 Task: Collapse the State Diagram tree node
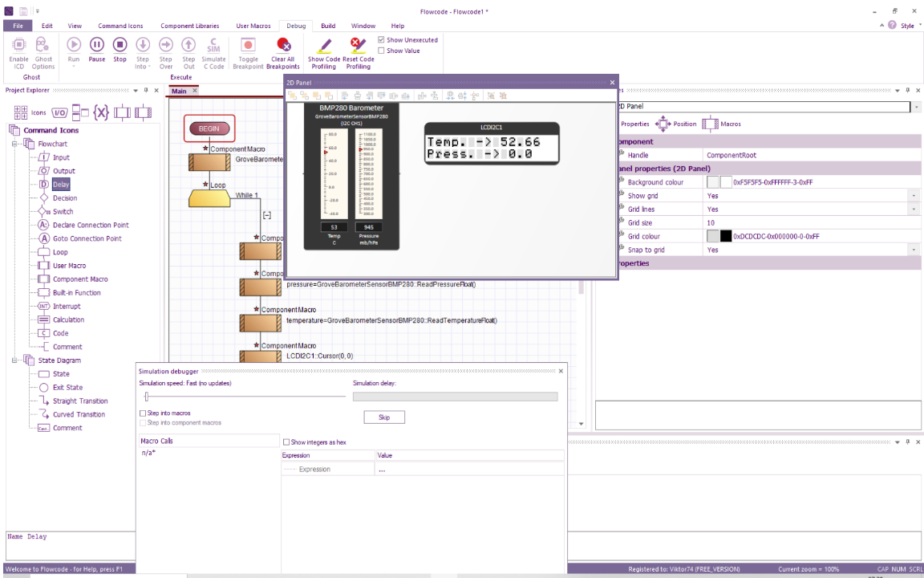[14, 360]
